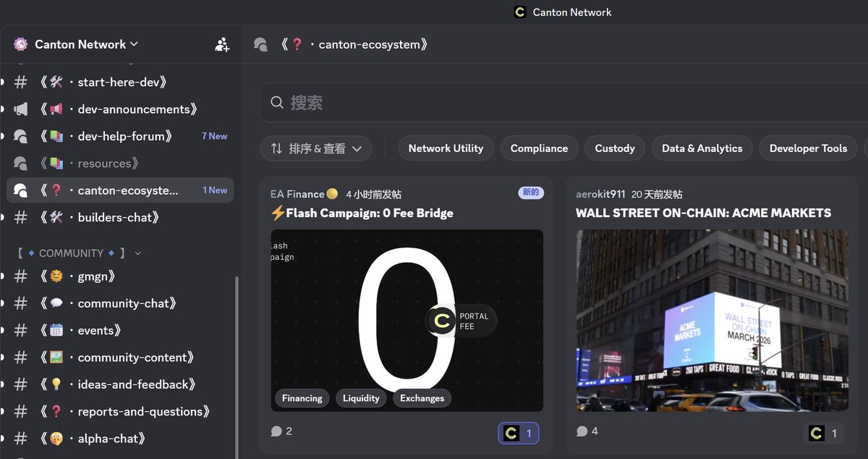Click the Financing tag on Flash Campaign
The width and height of the screenshot is (868, 459).
pos(302,398)
